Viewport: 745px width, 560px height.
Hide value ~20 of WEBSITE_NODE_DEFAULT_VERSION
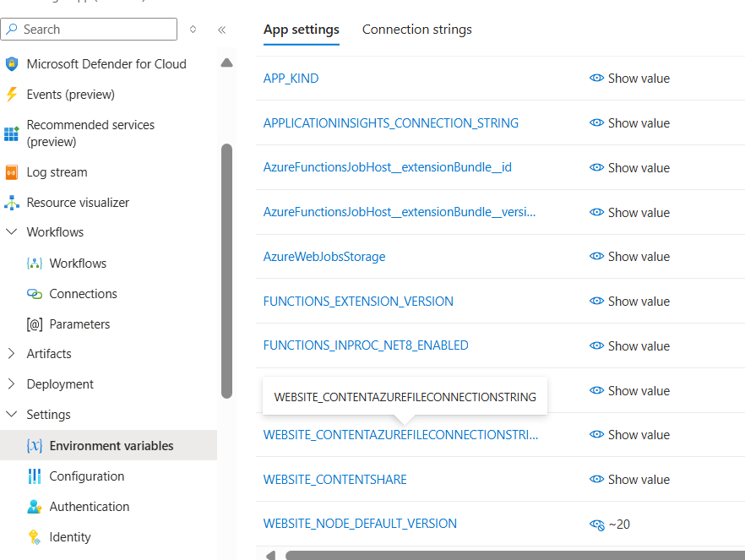coord(596,525)
